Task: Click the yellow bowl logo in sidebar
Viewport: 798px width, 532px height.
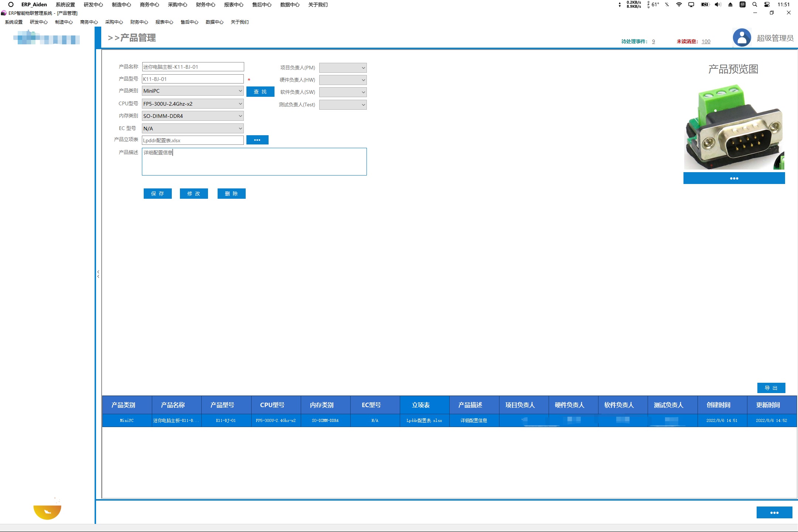Action: [x=47, y=511]
